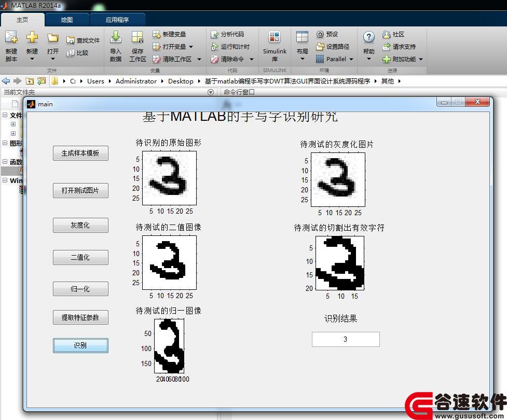Click the up-one-level folder icon

coord(30,81)
